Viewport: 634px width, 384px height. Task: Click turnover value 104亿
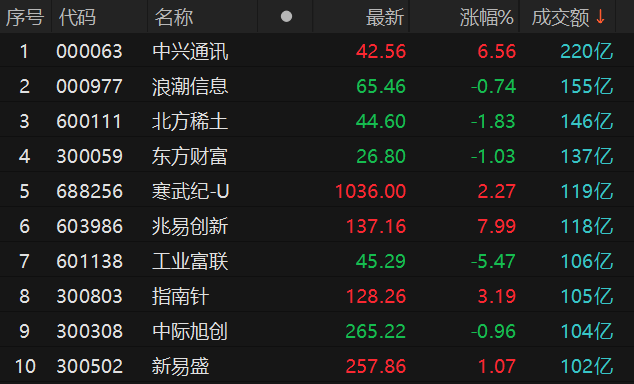pyautogui.click(x=587, y=331)
